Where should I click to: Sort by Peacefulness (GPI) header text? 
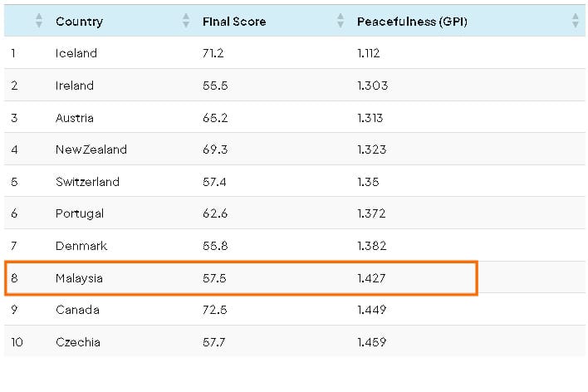(x=411, y=22)
